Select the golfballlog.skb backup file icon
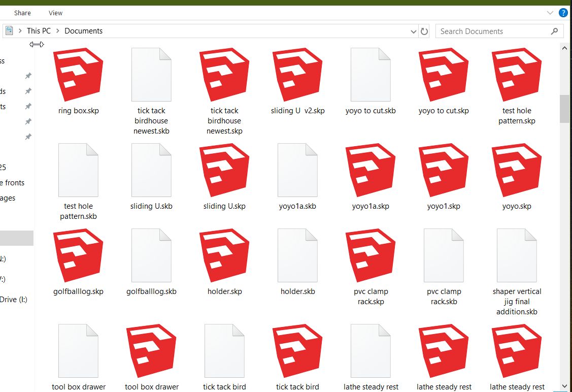Screen dimensions: 572x392 (x=151, y=255)
